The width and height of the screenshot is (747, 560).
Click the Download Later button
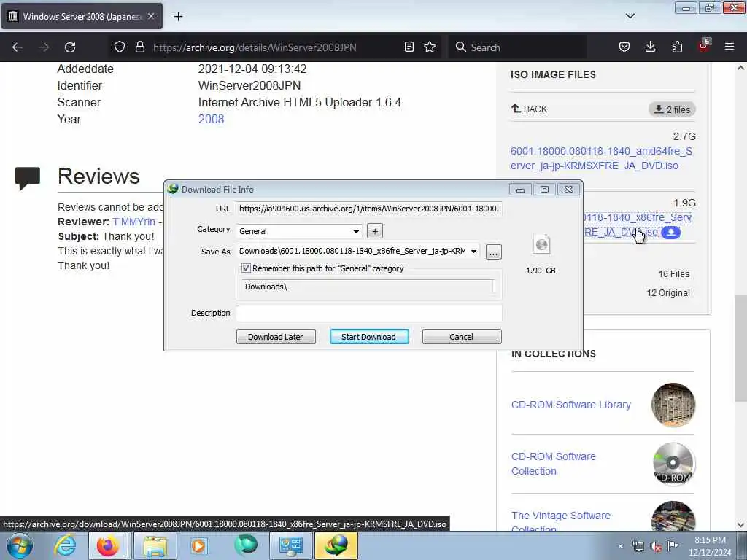pyautogui.click(x=276, y=337)
